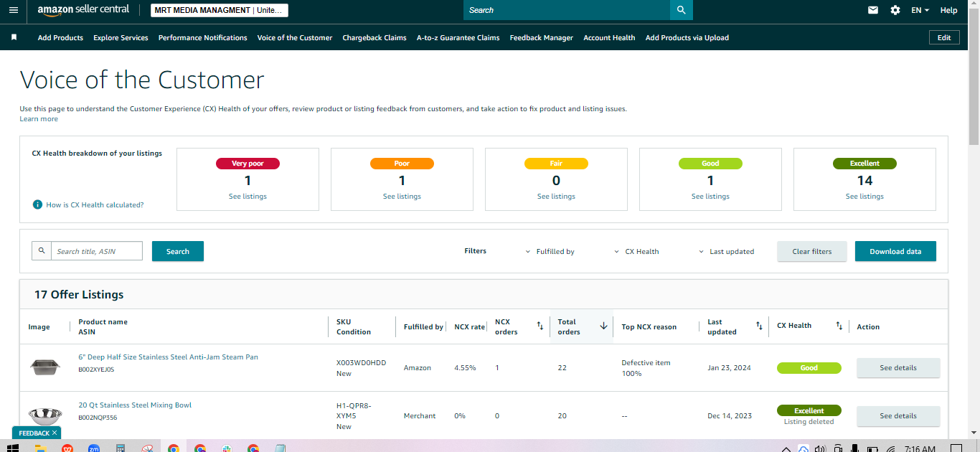Viewport: 980px width, 452px height.
Task: Focus the top Search input box
Action: coord(567,10)
